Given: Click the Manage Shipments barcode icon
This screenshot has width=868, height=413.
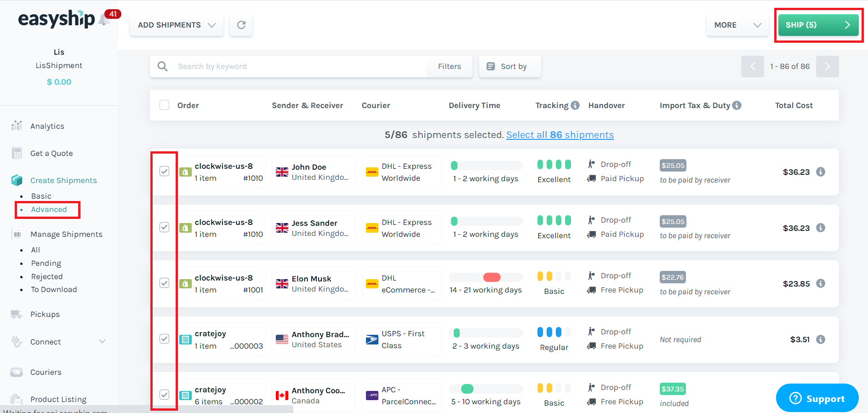Looking at the screenshot, I should [17, 234].
